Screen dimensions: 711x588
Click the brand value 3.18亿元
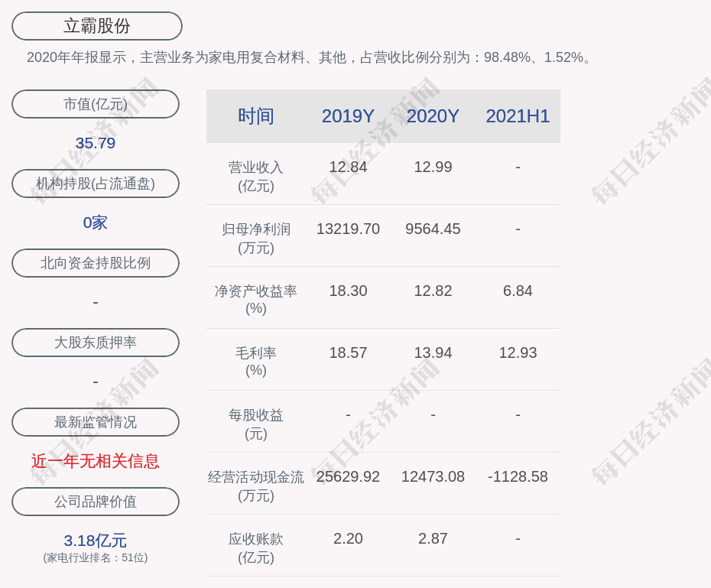(96, 541)
